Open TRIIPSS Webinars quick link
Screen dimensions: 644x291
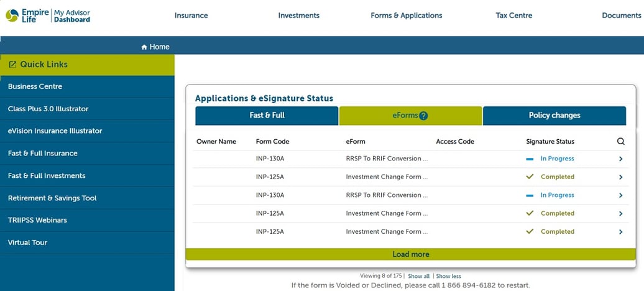87,220
